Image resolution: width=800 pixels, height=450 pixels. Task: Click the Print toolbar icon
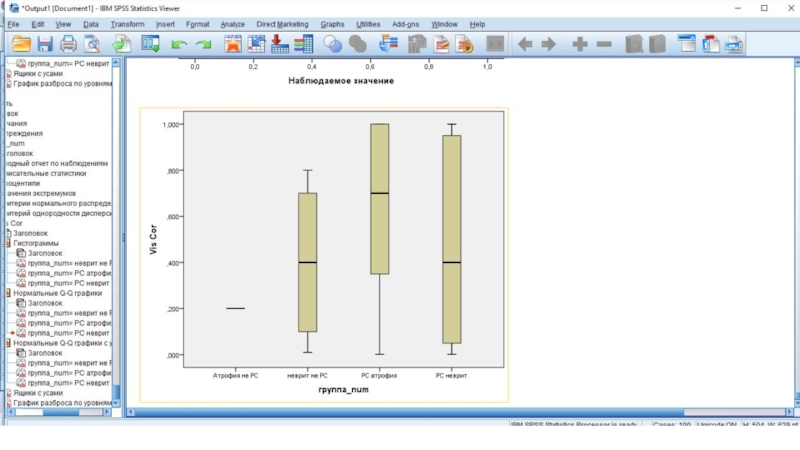[x=68, y=44]
